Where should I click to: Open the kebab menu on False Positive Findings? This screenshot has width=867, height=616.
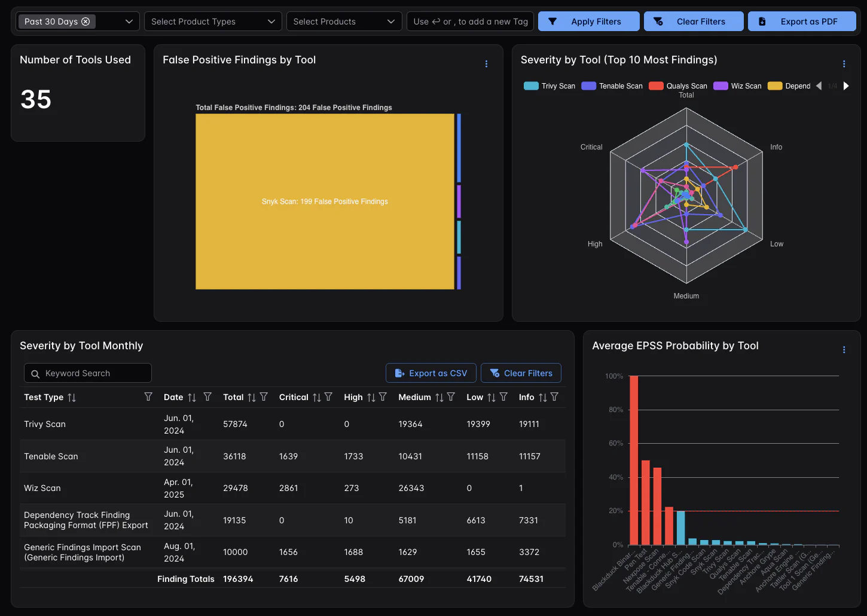coord(486,64)
